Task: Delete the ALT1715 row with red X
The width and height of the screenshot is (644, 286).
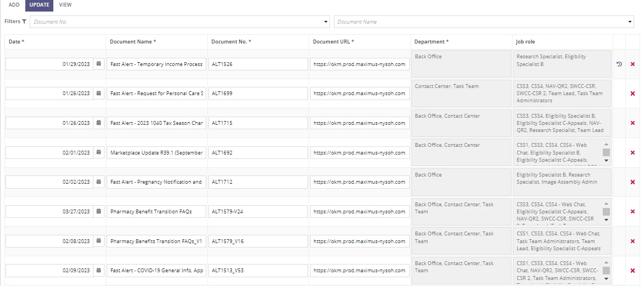Action: pos(632,123)
